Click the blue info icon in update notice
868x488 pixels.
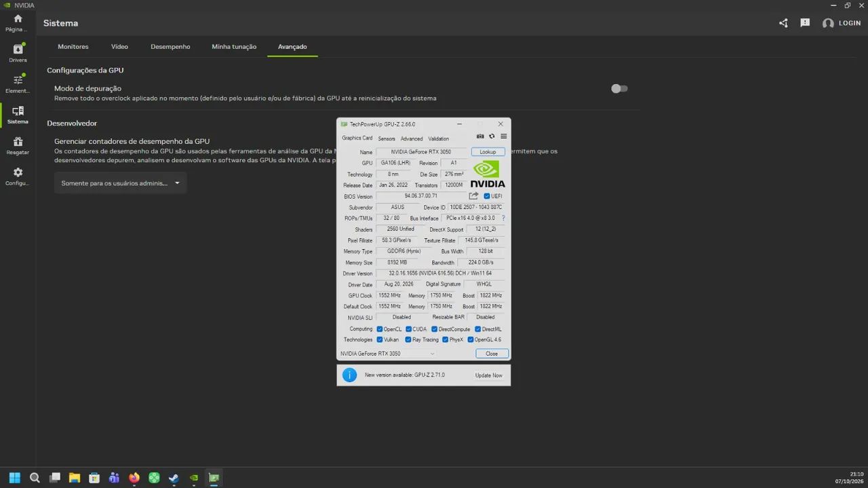(349, 375)
